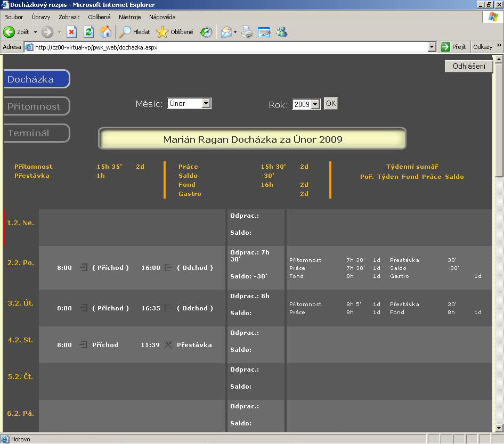
Task: Expand the Měsíc dropdown showing Únor
Action: pos(206,104)
